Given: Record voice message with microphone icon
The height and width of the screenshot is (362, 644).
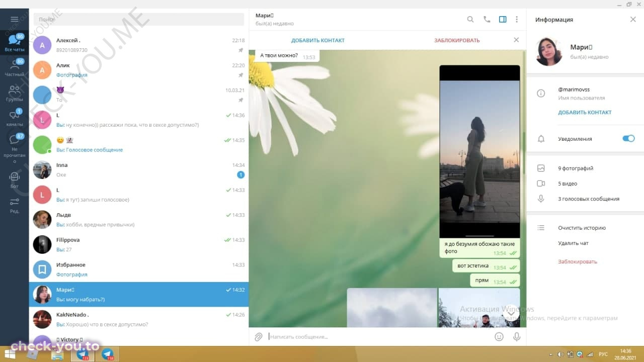Looking at the screenshot, I should coord(517,336).
